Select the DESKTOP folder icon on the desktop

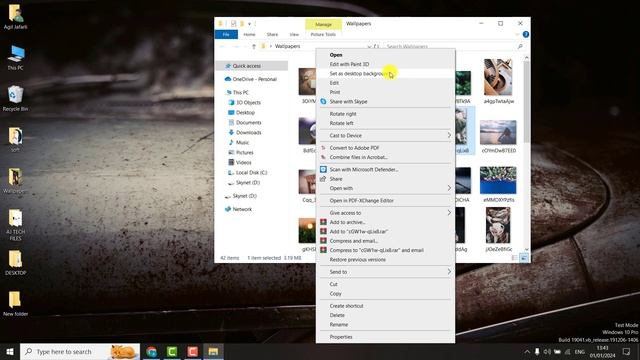(16, 262)
